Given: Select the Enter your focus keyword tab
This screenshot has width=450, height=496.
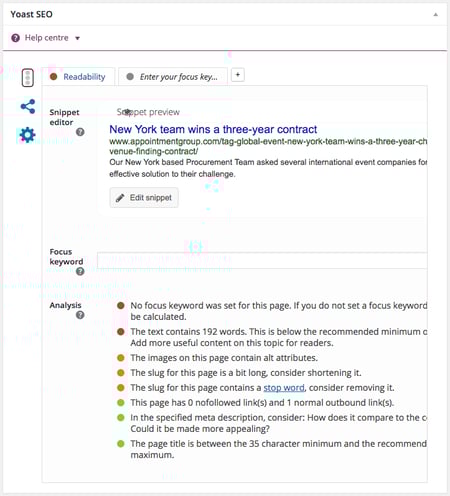Looking at the screenshot, I should coord(173,77).
